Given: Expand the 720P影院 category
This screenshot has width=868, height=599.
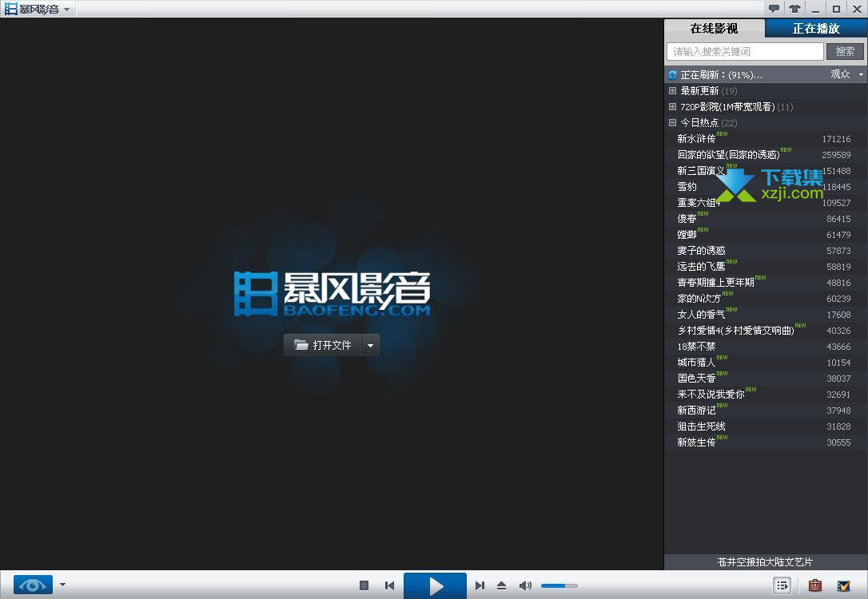Looking at the screenshot, I should pos(673,107).
